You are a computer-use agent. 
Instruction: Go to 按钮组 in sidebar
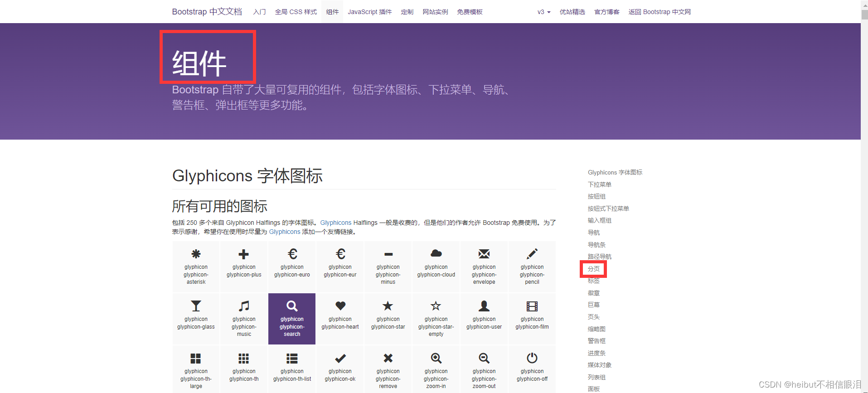596,196
